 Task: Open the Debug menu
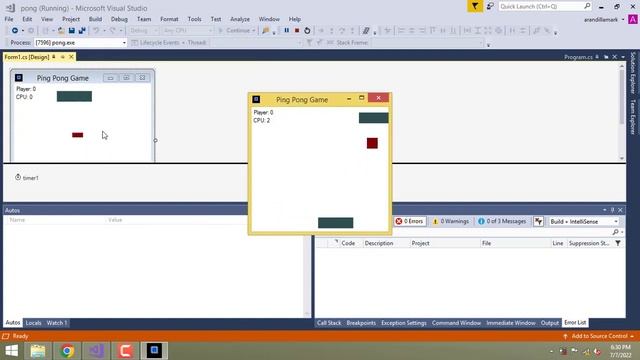119,19
